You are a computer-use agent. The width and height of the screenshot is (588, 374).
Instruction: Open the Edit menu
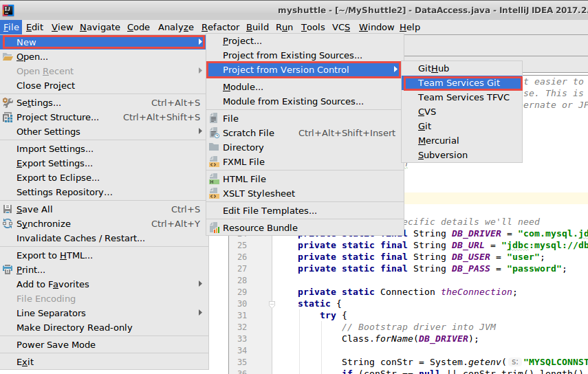point(34,27)
